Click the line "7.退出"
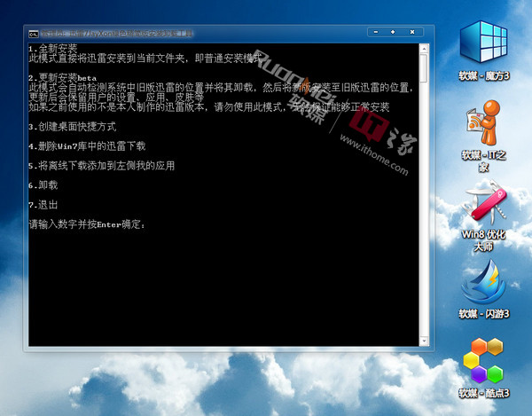Screen dimensions: 532x416 click(x=43, y=205)
